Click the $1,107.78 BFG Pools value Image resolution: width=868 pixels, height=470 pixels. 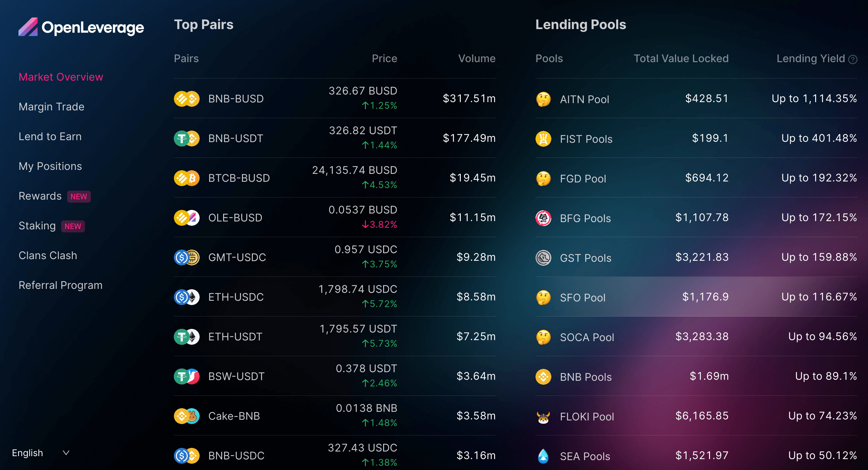pyautogui.click(x=702, y=217)
